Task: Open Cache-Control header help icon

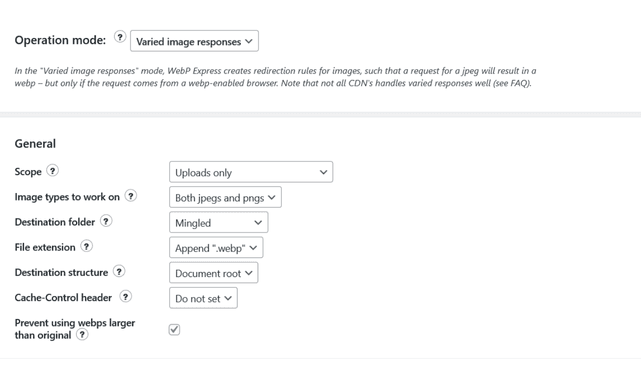Action: point(126,297)
